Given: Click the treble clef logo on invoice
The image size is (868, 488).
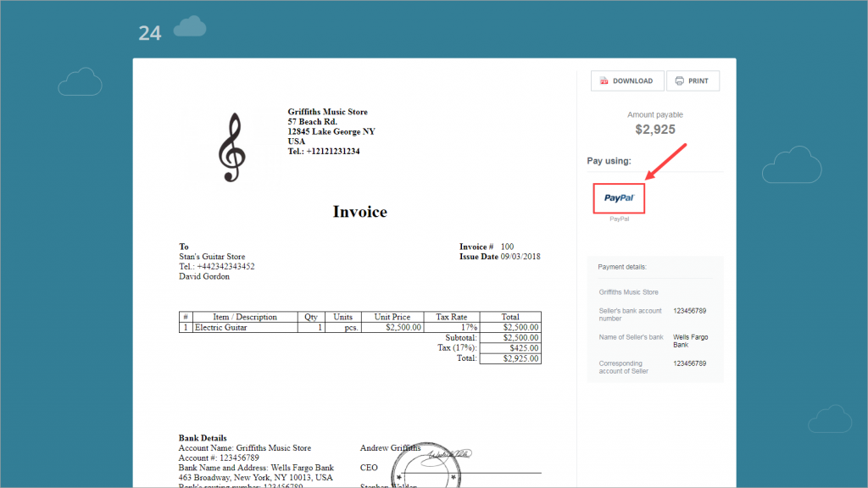Looking at the screenshot, I should 231,147.
